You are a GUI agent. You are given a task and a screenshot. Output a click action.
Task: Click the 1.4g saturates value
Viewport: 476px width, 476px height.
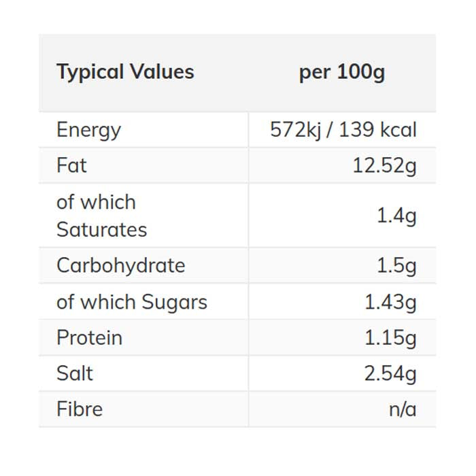tap(396, 216)
